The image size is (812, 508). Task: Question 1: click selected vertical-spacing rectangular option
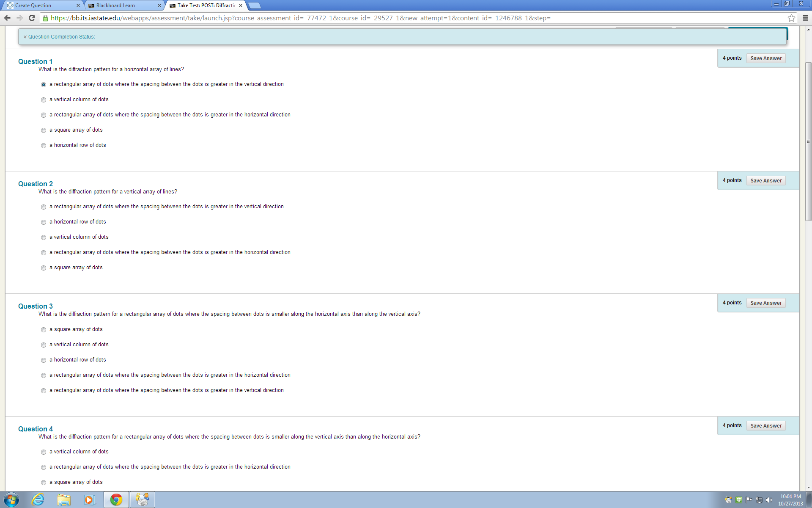pos(44,85)
